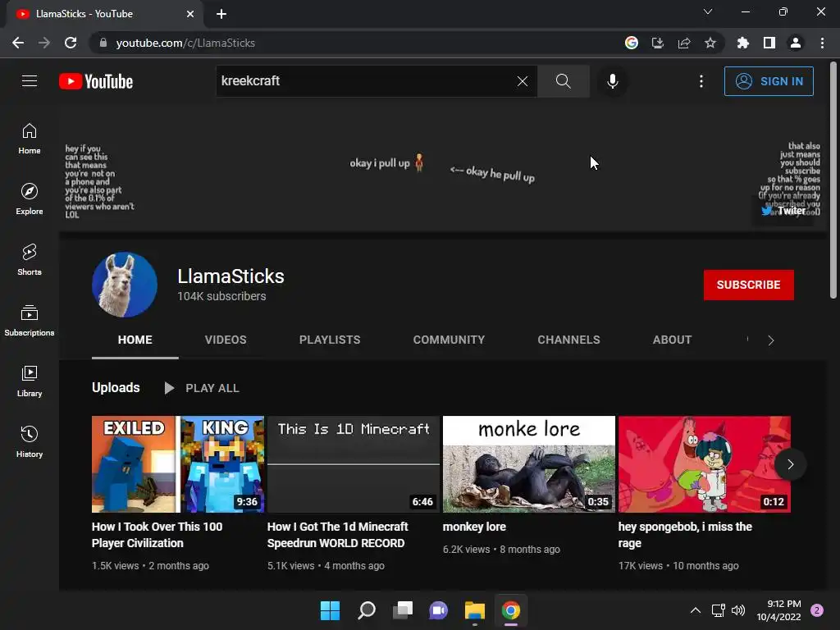Viewport: 840px width, 630px height.
Task: Open the 1D Minecraft video thumbnail
Action: pos(354,464)
